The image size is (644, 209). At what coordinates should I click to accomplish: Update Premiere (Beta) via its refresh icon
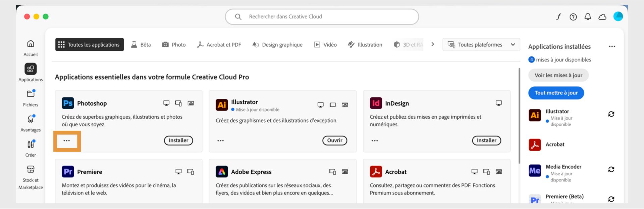pyautogui.click(x=611, y=199)
